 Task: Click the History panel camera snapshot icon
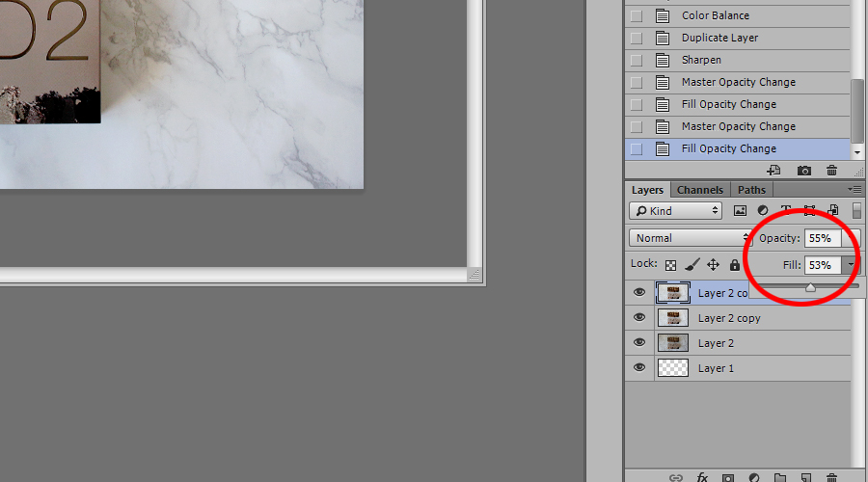pyautogui.click(x=804, y=171)
